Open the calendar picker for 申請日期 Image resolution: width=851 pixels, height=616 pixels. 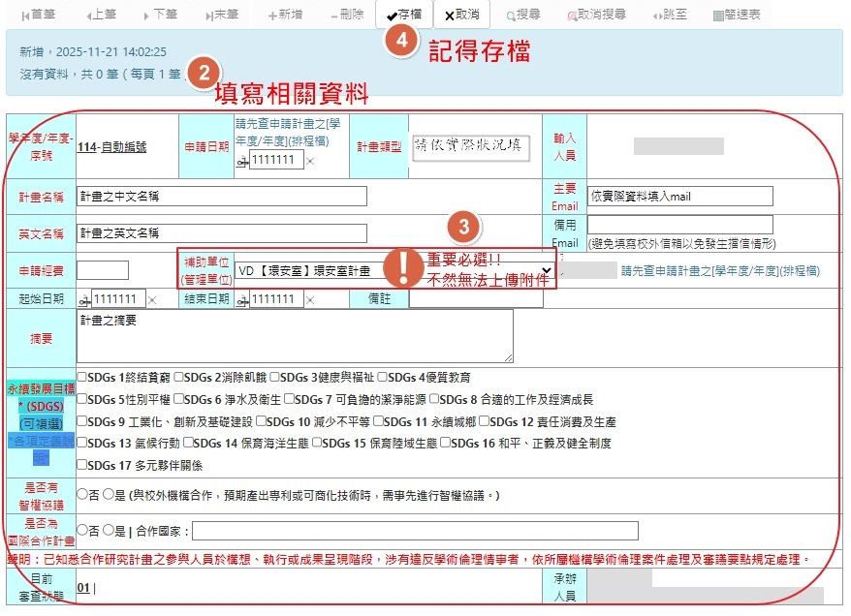coord(241,162)
